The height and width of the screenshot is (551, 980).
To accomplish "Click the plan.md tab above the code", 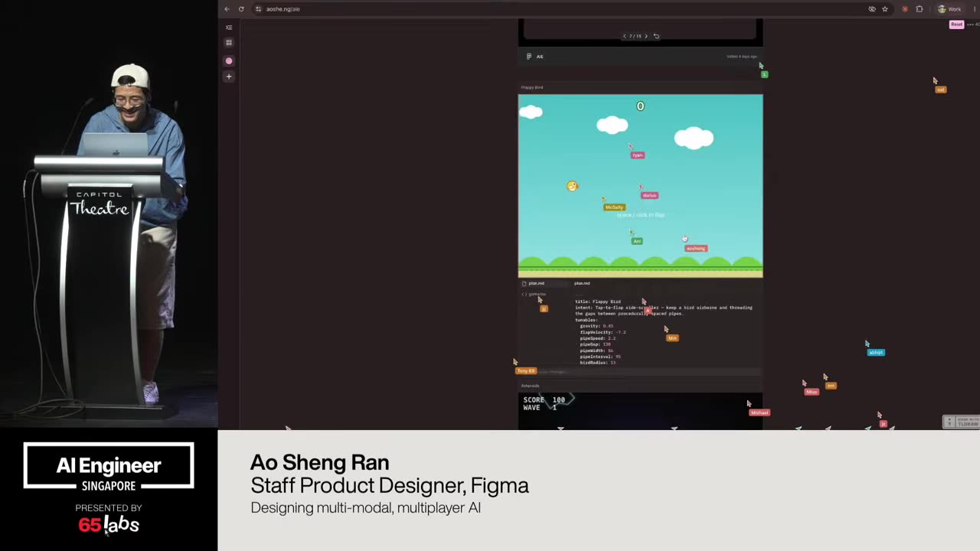I will pos(582,283).
